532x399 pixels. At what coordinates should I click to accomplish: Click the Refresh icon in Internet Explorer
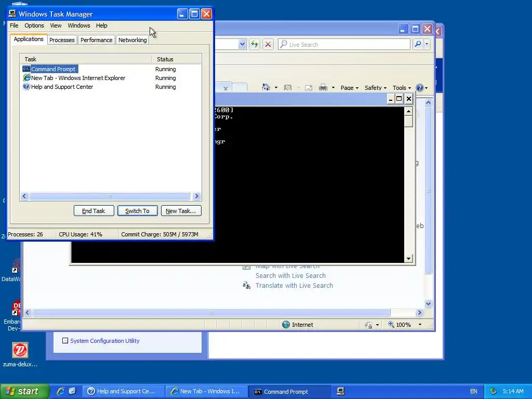pyautogui.click(x=255, y=44)
